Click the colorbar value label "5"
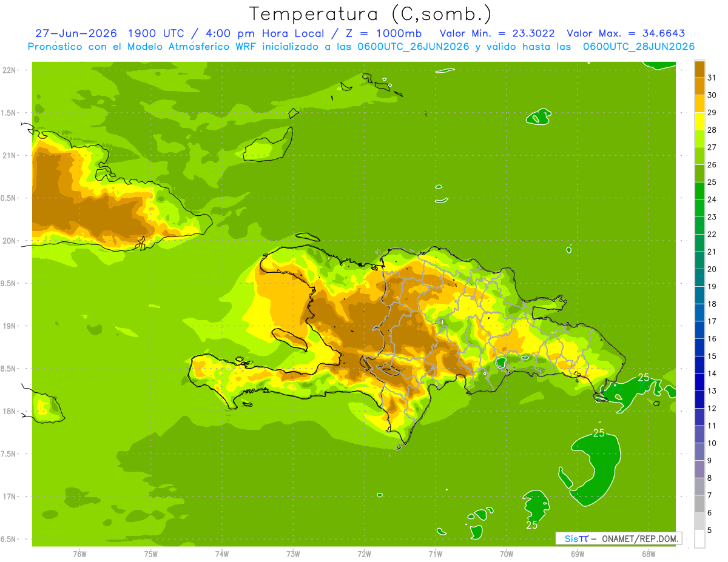 pyautogui.click(x=710, y=530)
